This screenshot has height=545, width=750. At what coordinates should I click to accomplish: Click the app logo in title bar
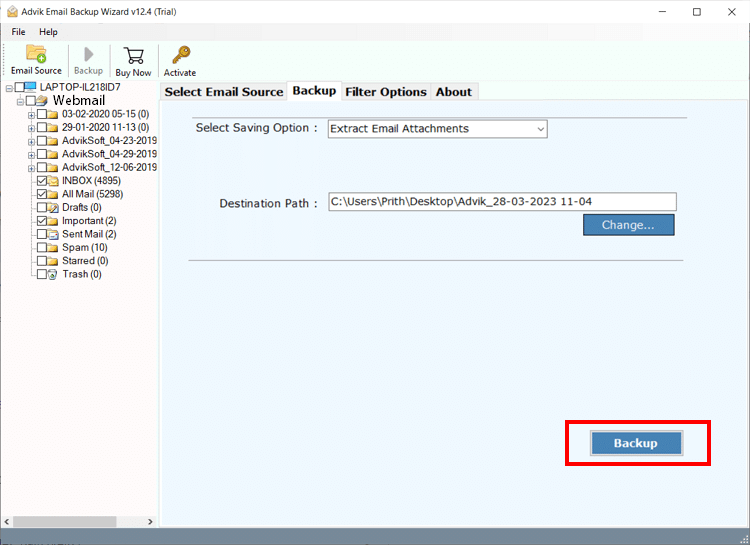pyautogui.click(x=12, y=11)
